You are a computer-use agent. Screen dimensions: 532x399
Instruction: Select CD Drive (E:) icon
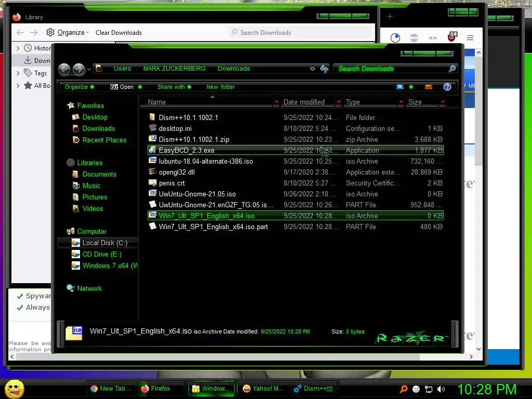(76, 254)
